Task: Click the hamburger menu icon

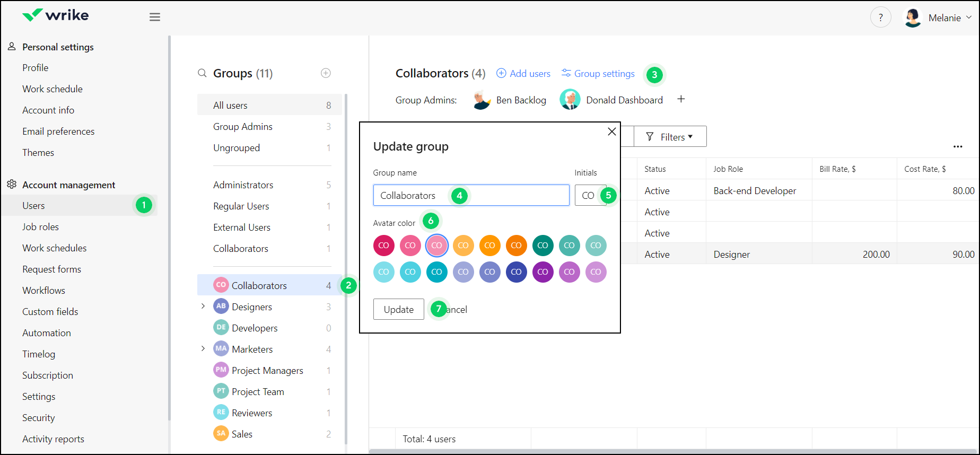Action: click(x=155, y=17)
